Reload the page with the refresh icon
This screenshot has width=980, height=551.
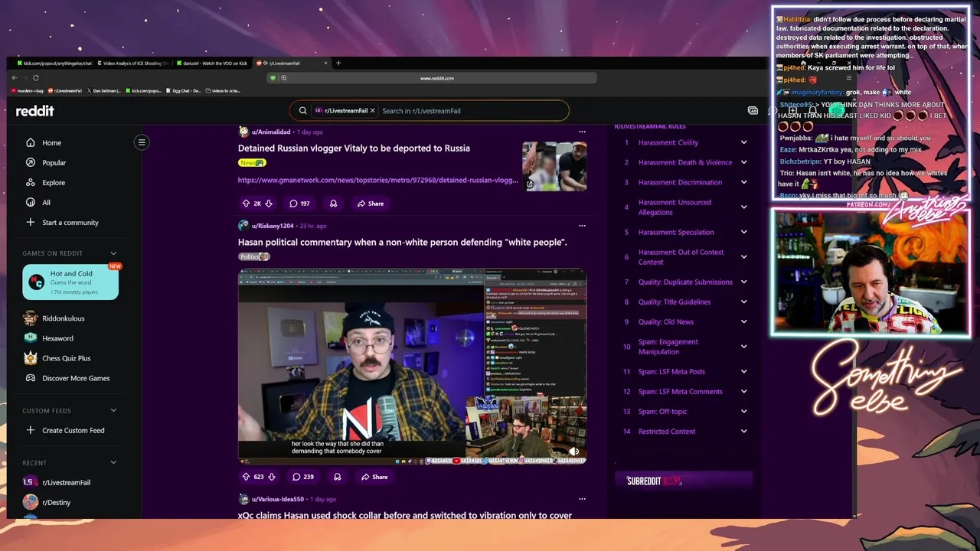(x=36, y=78)
